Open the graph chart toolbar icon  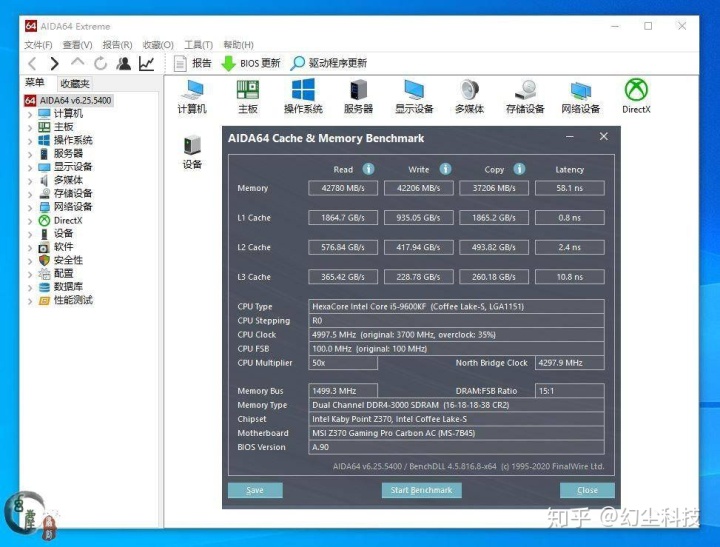click(x=146, y=63)
